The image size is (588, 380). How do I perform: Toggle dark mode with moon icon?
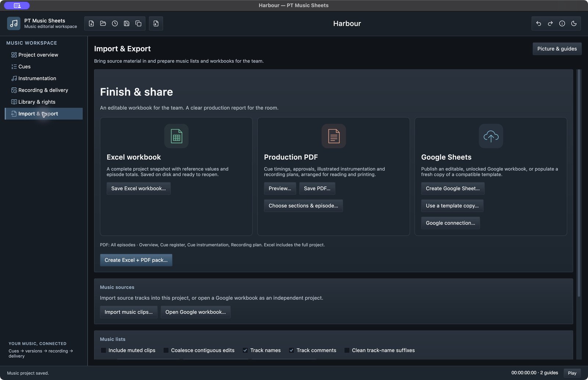[x=574, y=24]
